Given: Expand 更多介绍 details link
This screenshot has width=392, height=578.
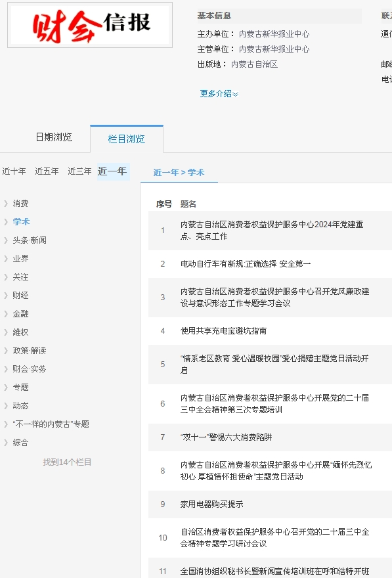Looking at the screenshot, I should (219, 94).
